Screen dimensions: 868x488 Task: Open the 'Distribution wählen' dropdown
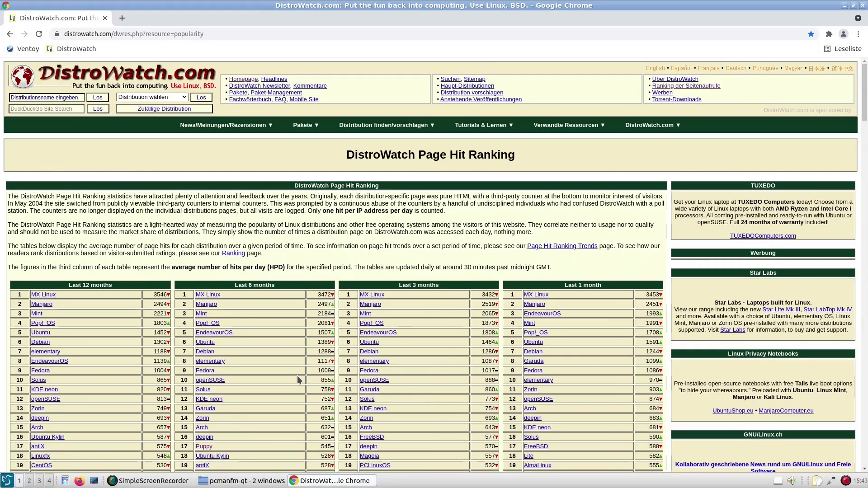(152, 97)
